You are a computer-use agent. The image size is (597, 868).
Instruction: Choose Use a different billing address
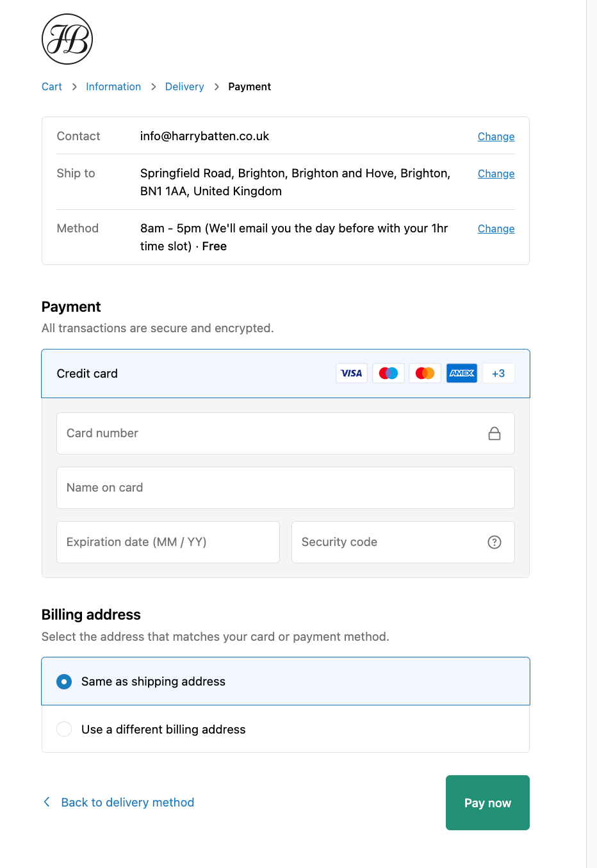point(64,729)
